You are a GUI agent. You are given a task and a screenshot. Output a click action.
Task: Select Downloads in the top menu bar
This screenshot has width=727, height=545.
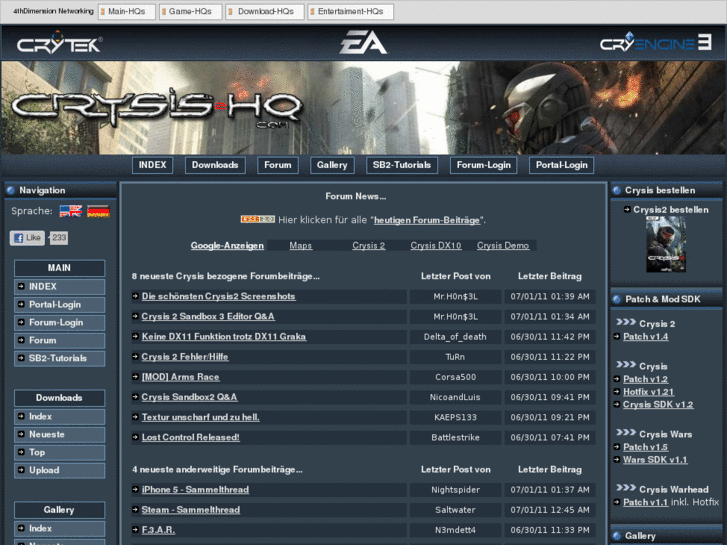pos(215,165)
